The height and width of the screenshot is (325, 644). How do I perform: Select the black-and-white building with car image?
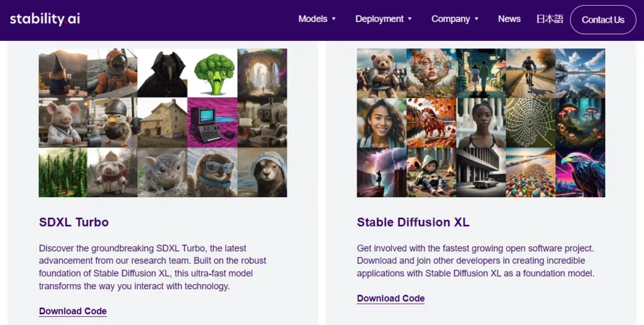(x=481, y=173)
